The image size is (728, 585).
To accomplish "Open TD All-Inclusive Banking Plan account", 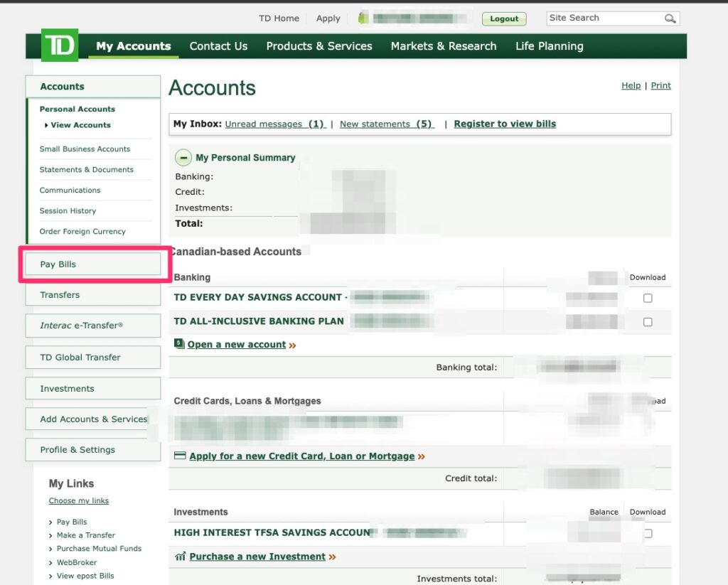I will [259, 321].
